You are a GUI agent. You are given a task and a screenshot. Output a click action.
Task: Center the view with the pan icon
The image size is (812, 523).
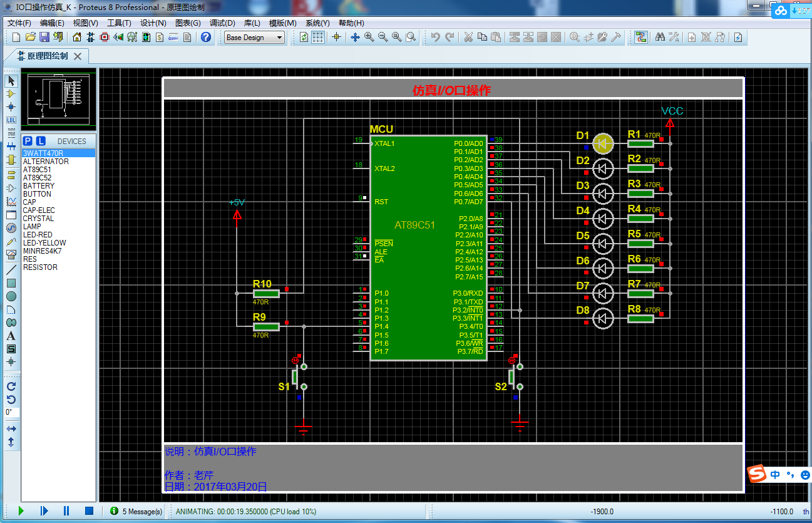point(355,37)
